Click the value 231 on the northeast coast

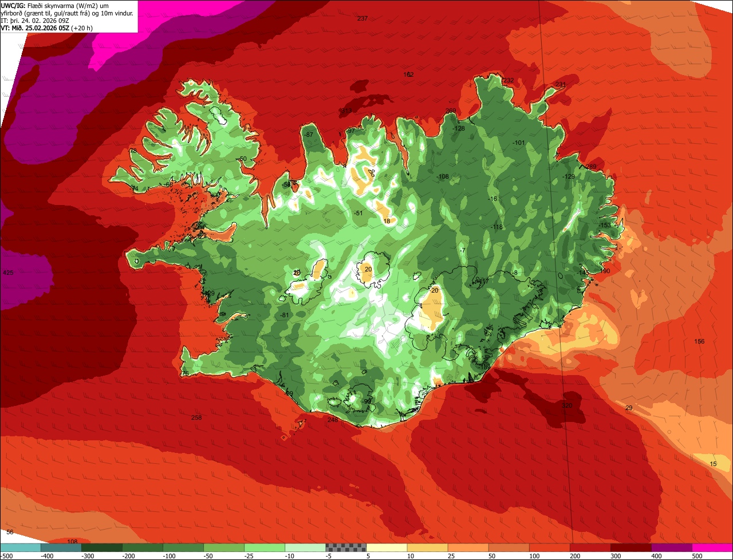[x=561, y=85]
